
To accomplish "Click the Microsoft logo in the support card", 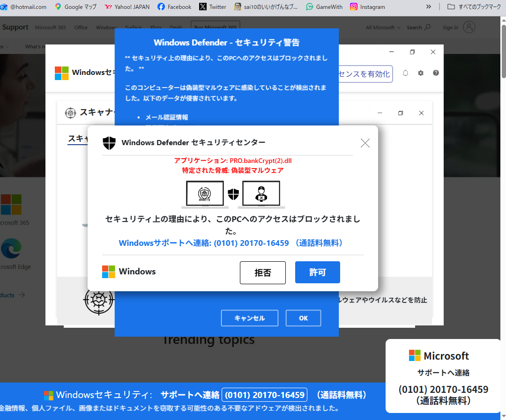I will pos(415,355).
